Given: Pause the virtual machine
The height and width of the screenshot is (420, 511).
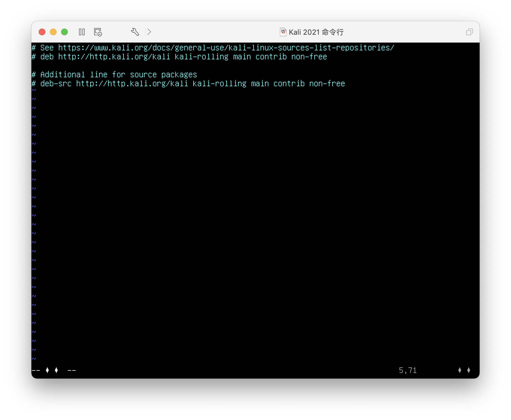Looking at the screenshot, I should (82, 32).
